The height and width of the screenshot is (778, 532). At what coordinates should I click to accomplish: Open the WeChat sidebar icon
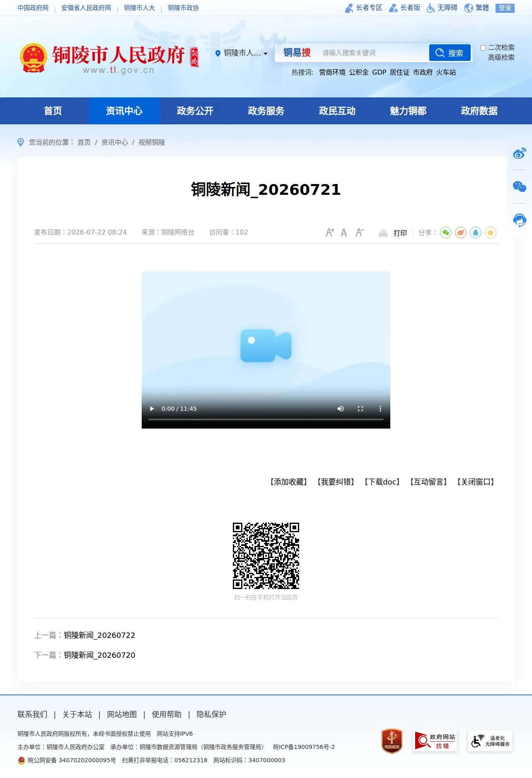pos(520,187)
